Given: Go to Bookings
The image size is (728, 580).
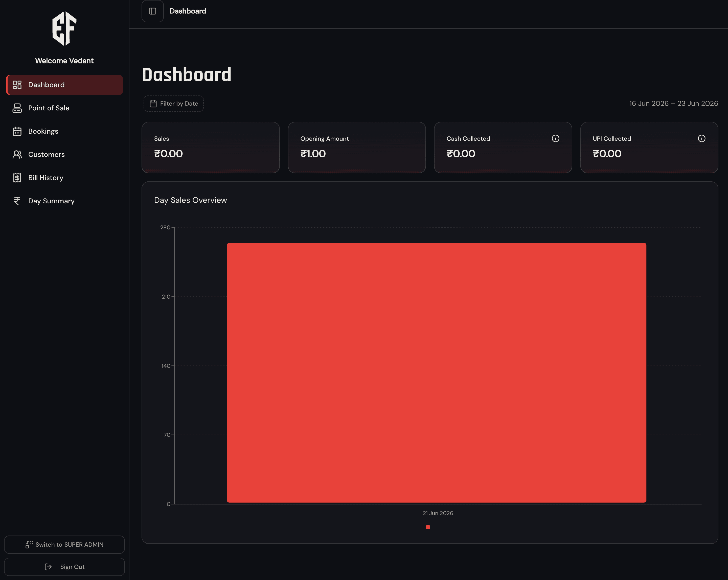Looking at the screenshot, I should (64, 131).
